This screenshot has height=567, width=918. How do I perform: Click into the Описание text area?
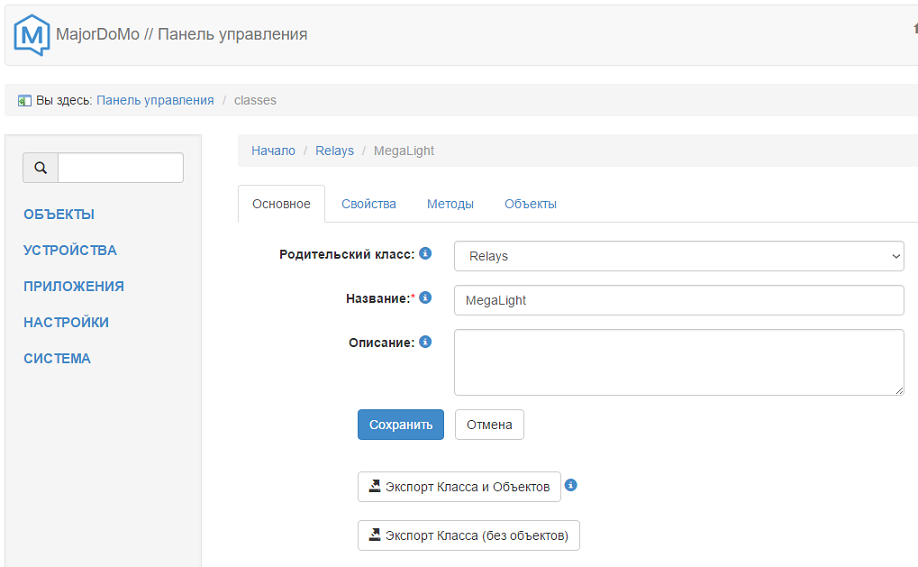[679, 362]
